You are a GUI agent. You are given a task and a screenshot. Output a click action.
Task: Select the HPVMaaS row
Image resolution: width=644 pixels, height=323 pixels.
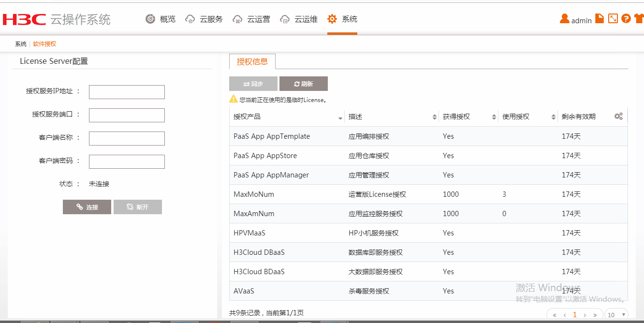[428, 233]
